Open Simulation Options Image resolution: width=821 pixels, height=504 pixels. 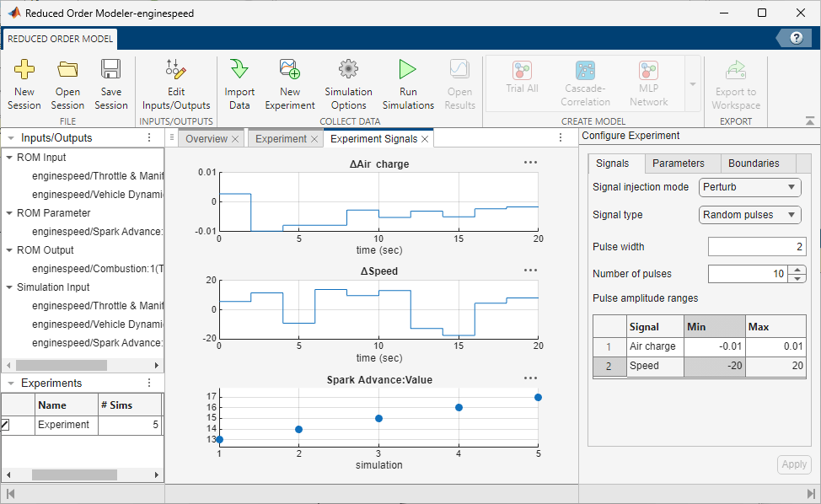point(348,82)
